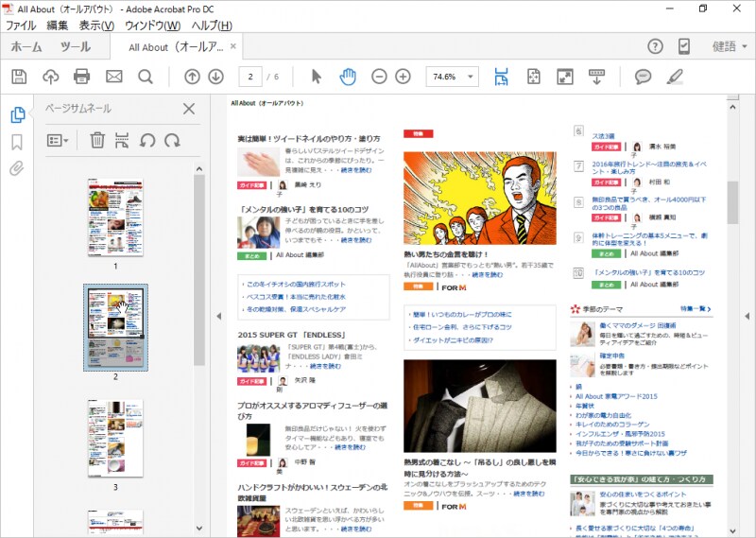Click link 簡単！いつものカレーがプロの味に
Screen dimensions: 756x538
click(462, 314)
